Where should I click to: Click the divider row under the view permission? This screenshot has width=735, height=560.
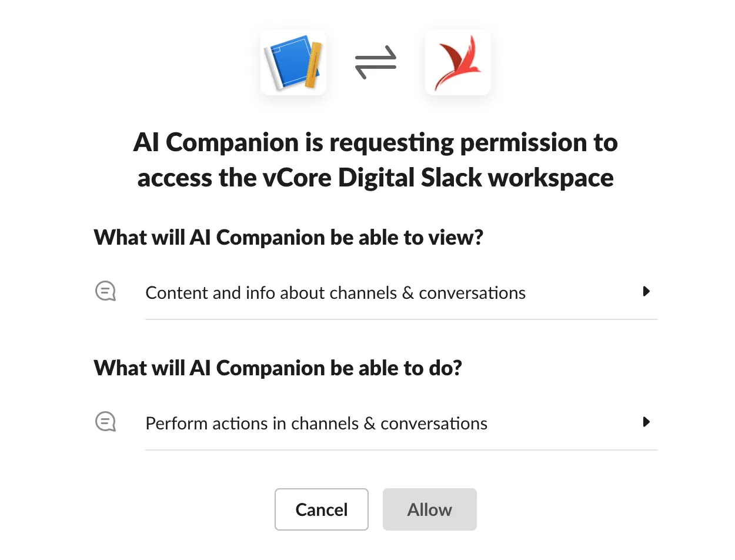pyautogui.click(x=402, y=319)
